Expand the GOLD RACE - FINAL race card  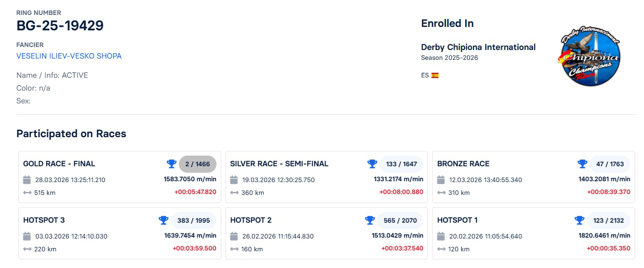point(59,164)
